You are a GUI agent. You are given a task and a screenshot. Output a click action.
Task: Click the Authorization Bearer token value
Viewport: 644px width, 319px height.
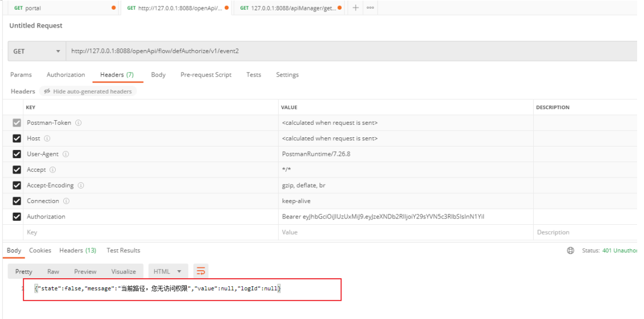click(383, 217)
